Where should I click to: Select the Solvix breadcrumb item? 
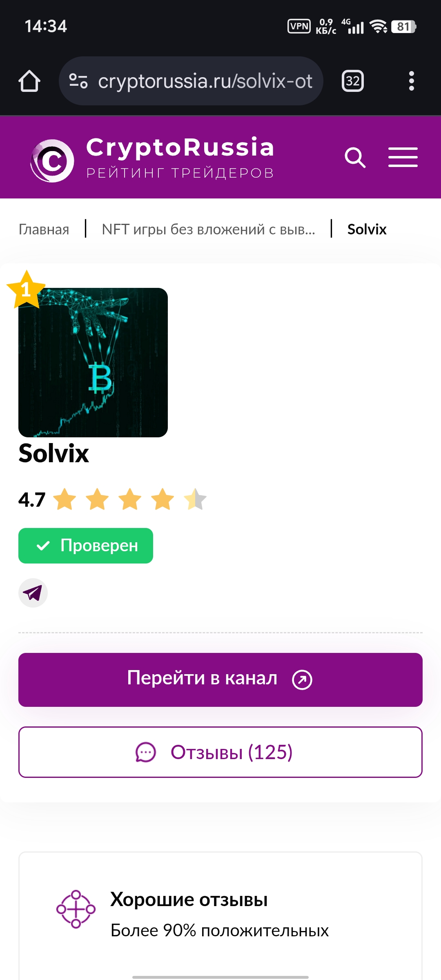pyautogui.click(x=367, y=229)
